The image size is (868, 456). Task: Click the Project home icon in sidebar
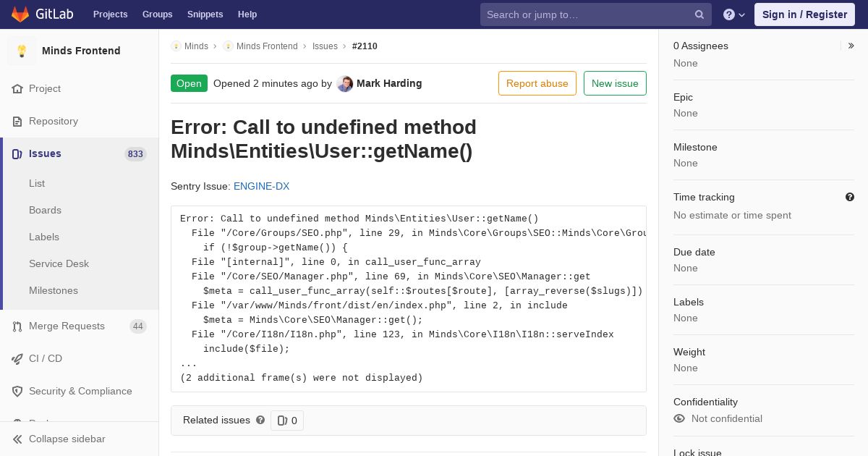coord(17,88)
